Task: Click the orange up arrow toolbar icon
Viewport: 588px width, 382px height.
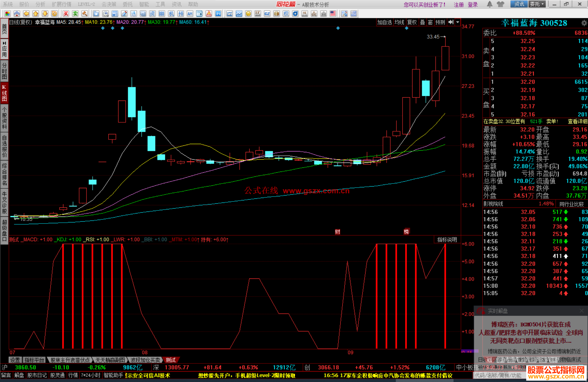Action: click(x=36, y=14)
